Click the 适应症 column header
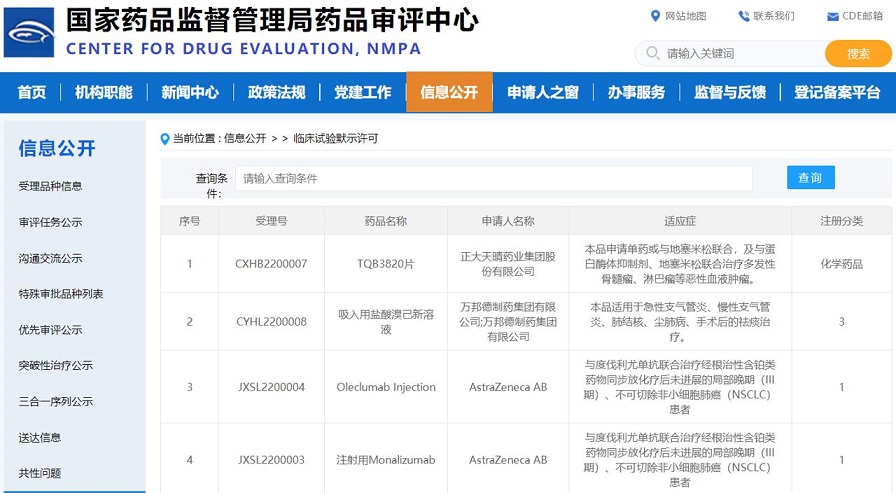 tap(680, 221)
